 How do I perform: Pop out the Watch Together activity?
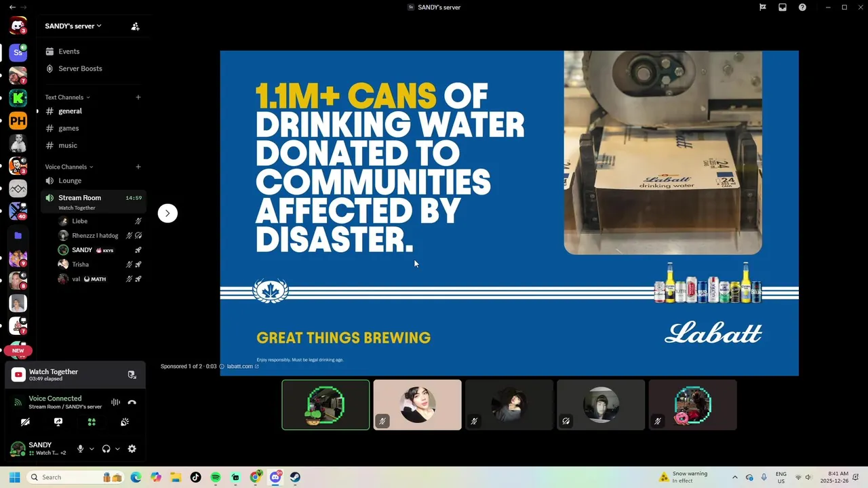tap(132, 375)
